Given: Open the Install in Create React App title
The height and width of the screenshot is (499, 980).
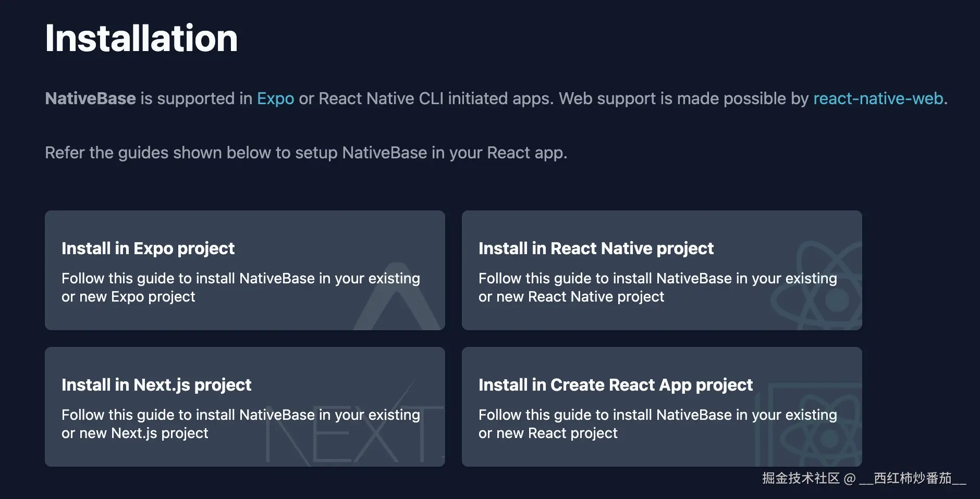Looking at the screenshot, I should click(x=616, y=385).
